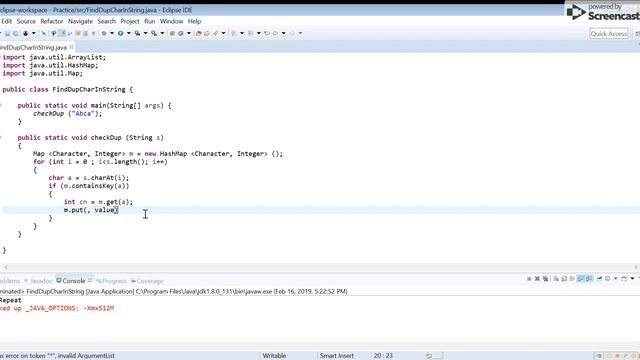Image resolution: width=640 pixels, height=360 pixels.
Task: Start Coverage launch from the toolbar icon
Action: click(x=137, y=33)
